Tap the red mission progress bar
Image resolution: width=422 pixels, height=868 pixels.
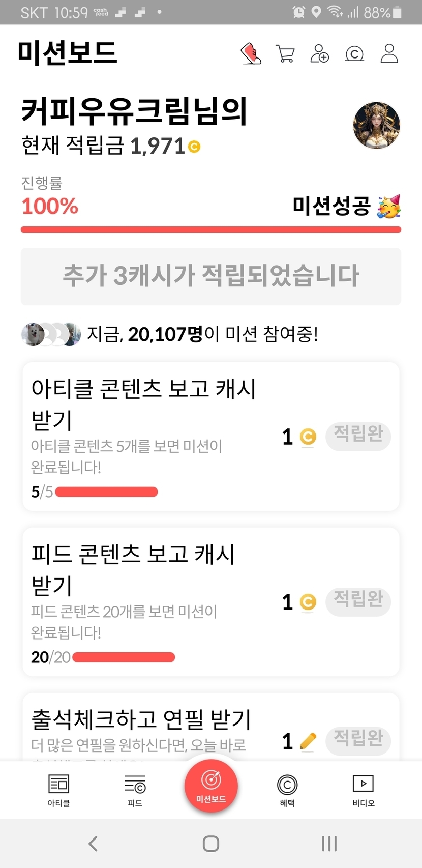click(211, 229)
